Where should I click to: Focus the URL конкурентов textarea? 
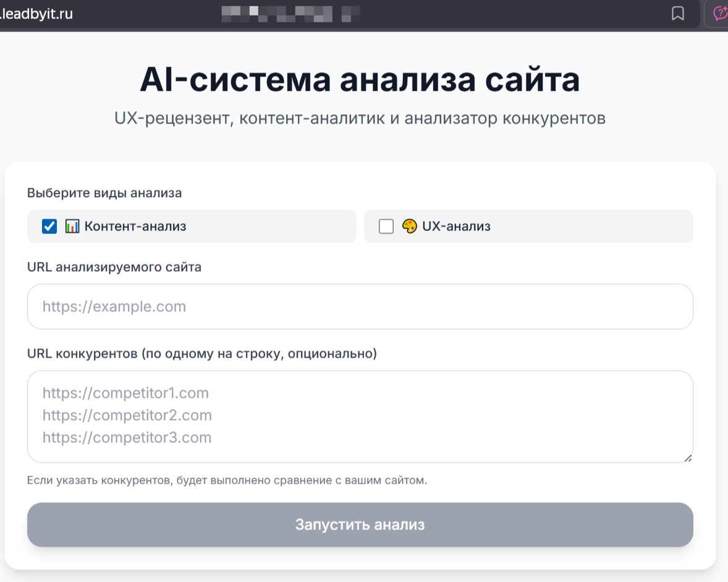[360, 416]
